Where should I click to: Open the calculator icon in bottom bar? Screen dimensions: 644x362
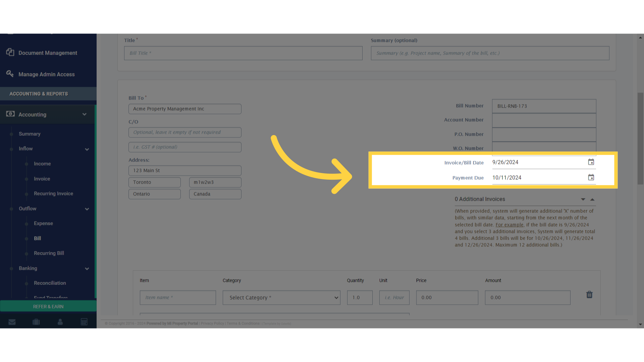coord(84,322)
